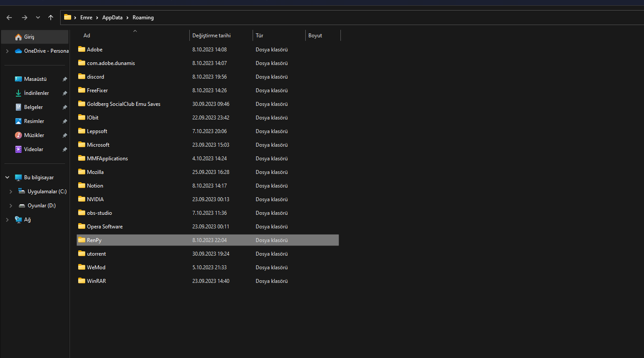
Task: Click the pin icon next to Videolar
Action: point(65,149)
